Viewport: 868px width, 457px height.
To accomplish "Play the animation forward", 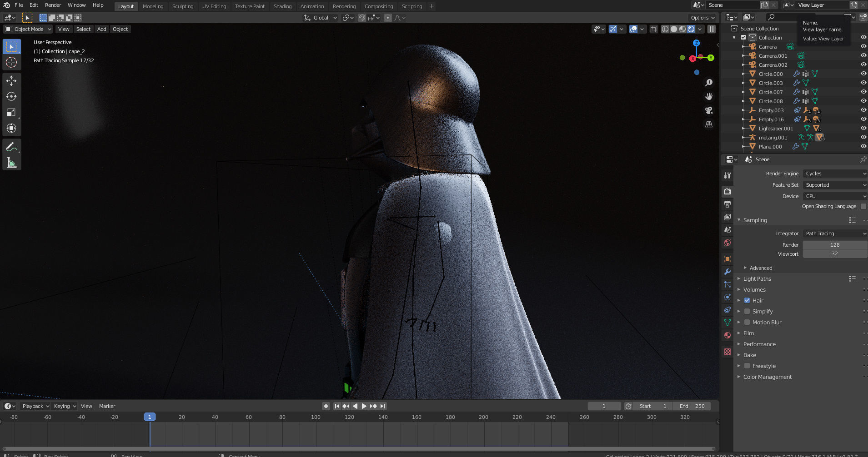I will tap(364, 406).
